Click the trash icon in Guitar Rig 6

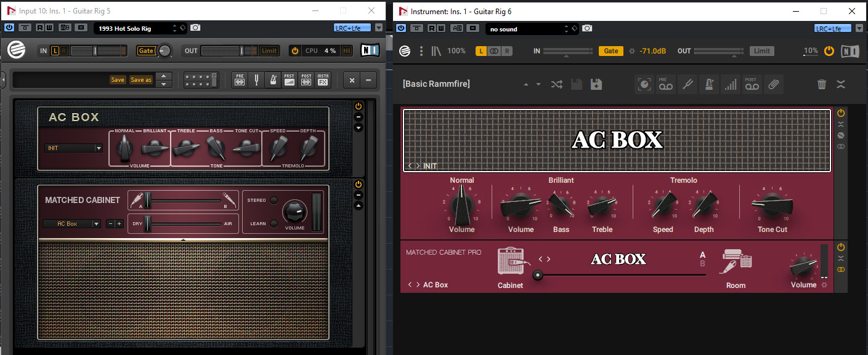click(x=822, y=84)
